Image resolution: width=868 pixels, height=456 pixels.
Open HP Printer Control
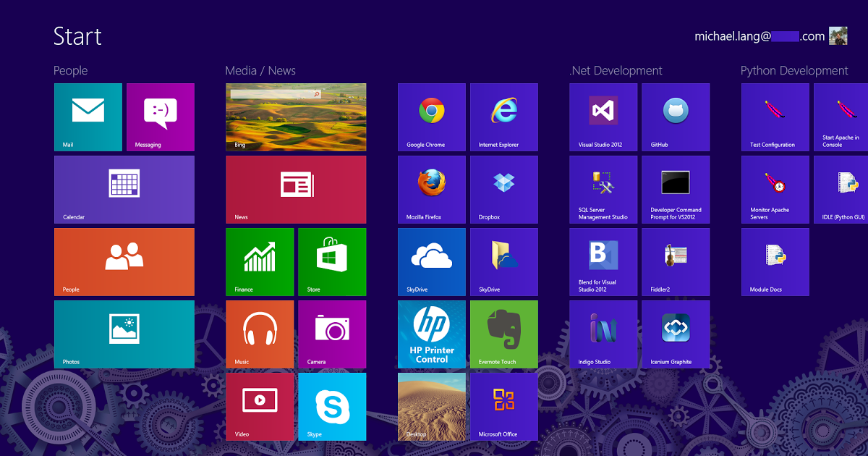(x=432, y=334)
